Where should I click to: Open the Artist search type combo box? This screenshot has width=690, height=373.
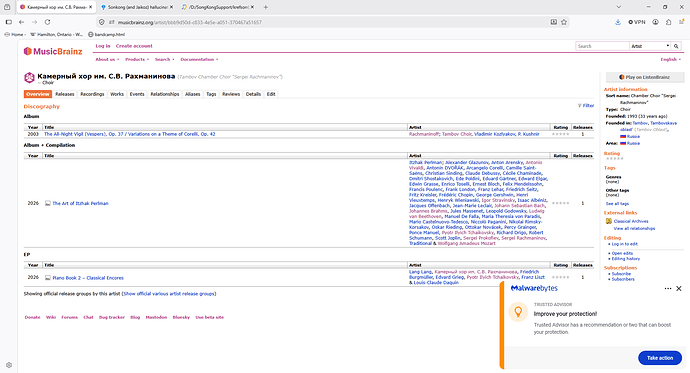click(650, 46)
